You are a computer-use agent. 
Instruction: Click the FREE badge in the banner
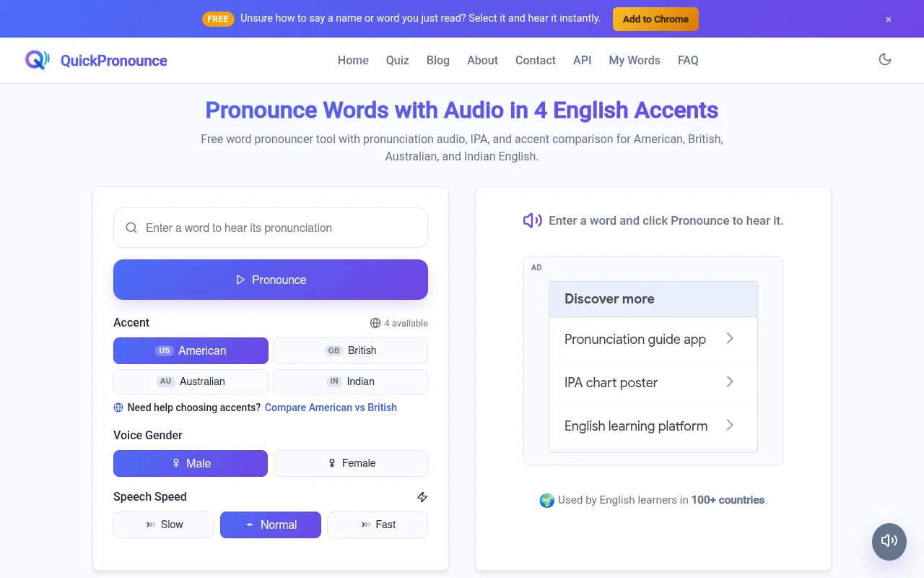pyautogui.click(x=218, y=19)
